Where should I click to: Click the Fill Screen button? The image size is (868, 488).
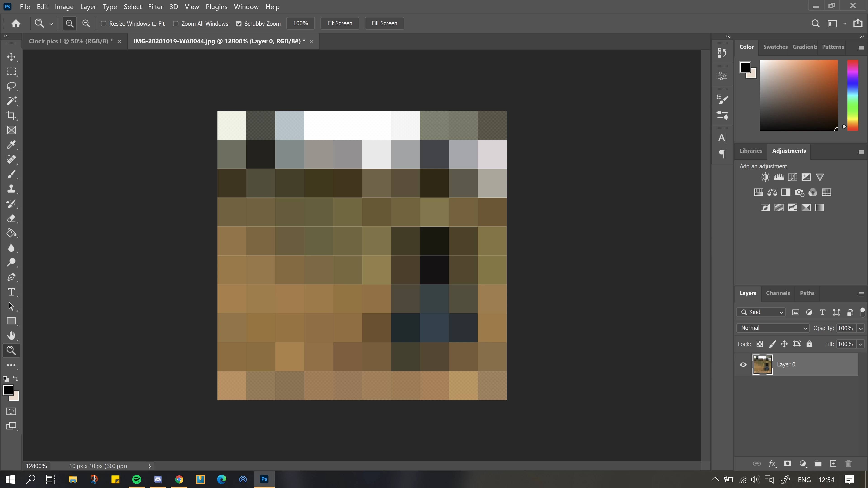384,23
